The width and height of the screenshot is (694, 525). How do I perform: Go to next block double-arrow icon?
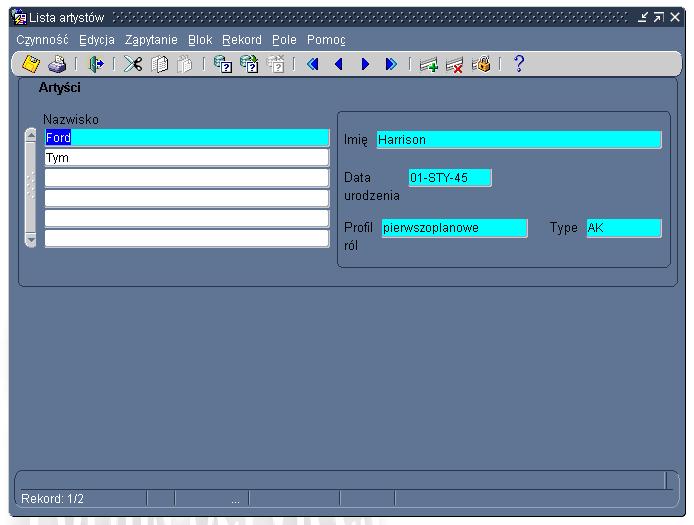click(x=391, y=64)
